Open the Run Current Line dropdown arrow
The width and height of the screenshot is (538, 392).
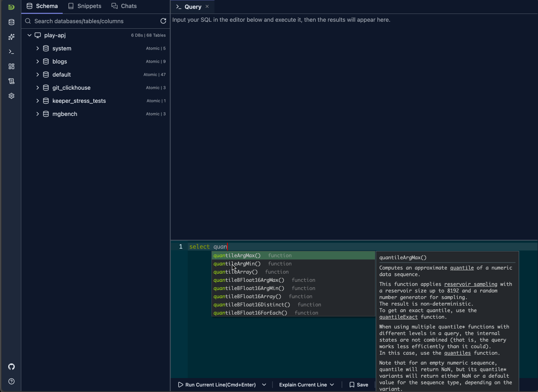264,385
